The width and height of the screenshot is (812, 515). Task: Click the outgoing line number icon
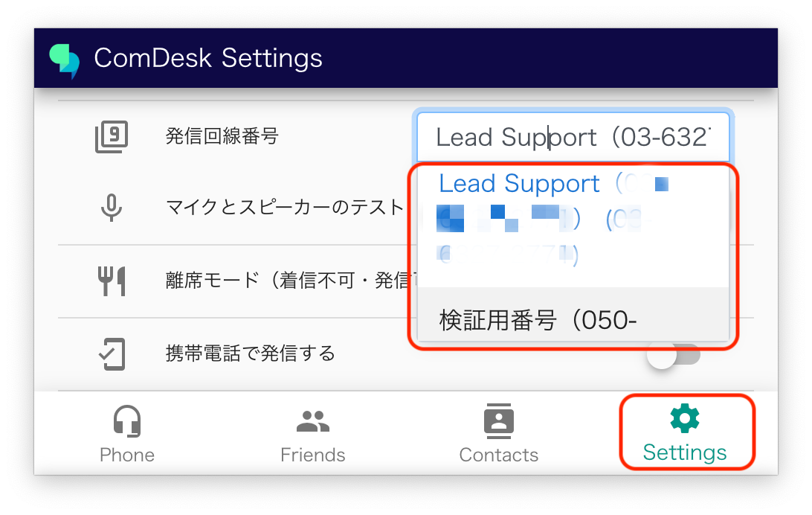click(x=112, y=137)
